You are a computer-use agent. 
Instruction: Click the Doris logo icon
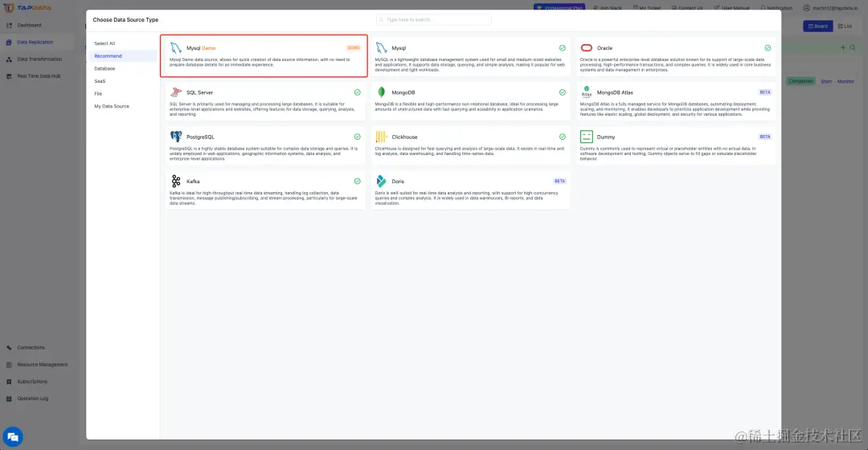382,181
